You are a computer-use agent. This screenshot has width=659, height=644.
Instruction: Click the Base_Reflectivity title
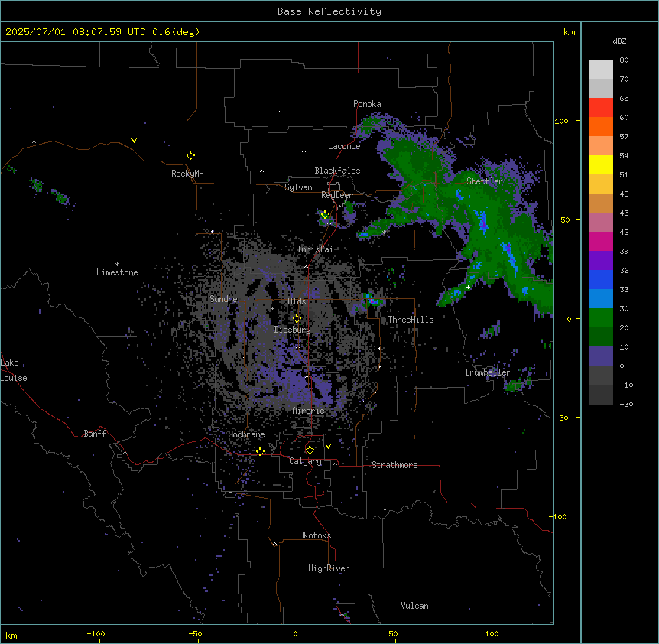click(x=329, y=11)
